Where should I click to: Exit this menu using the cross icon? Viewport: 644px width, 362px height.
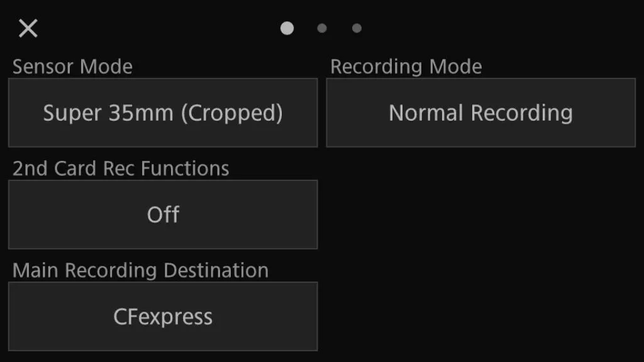tap(28, 28)
